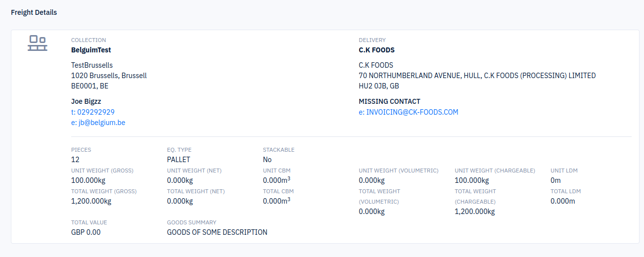Click the 70 NORTHUMBERLAND AVENUE address line
The image size is (644, 257).
coord(477,76)
